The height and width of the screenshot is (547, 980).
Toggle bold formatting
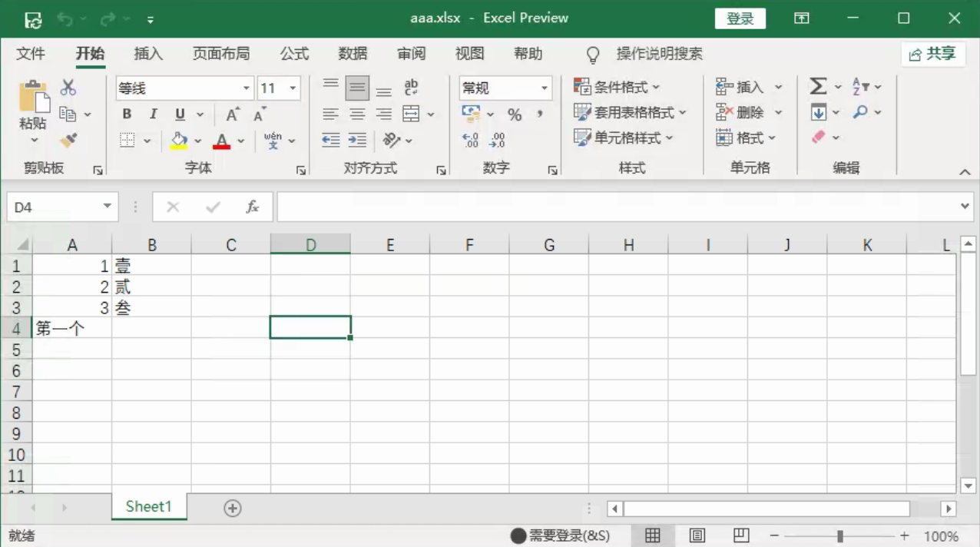(x=127, y=114)
